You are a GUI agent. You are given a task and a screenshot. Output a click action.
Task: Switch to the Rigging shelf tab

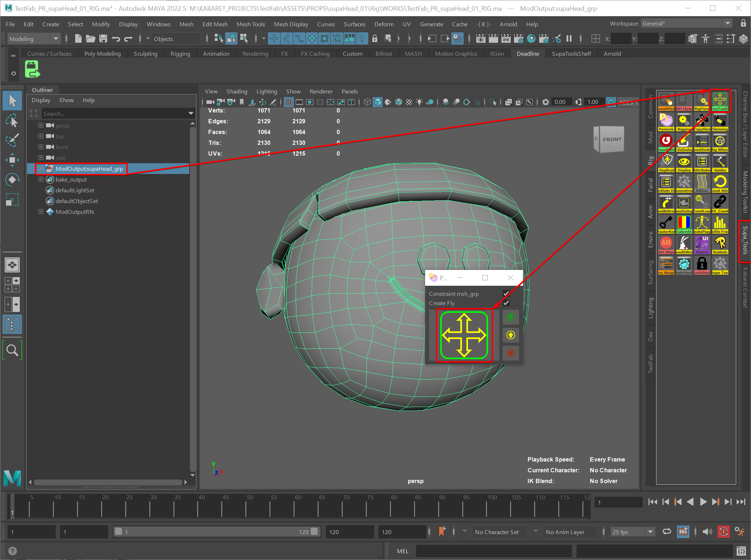pos(180,54)
